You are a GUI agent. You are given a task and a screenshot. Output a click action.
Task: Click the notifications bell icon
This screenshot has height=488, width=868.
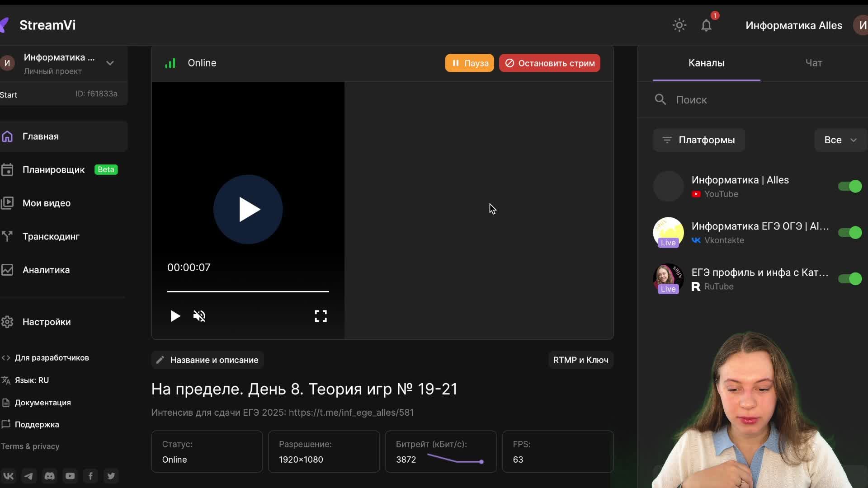click(x=707, y=26)
